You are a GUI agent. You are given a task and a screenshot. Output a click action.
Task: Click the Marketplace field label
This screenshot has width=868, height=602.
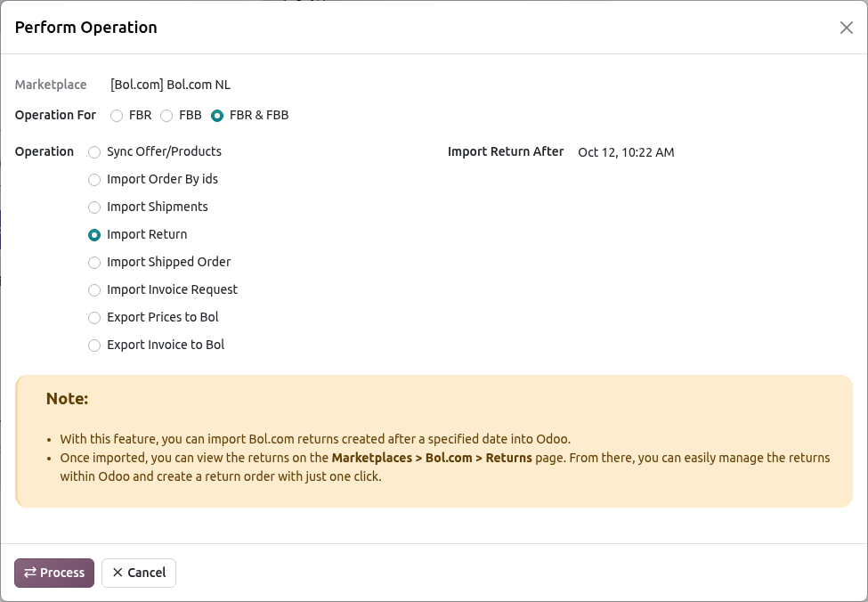(x=51, y=85)
